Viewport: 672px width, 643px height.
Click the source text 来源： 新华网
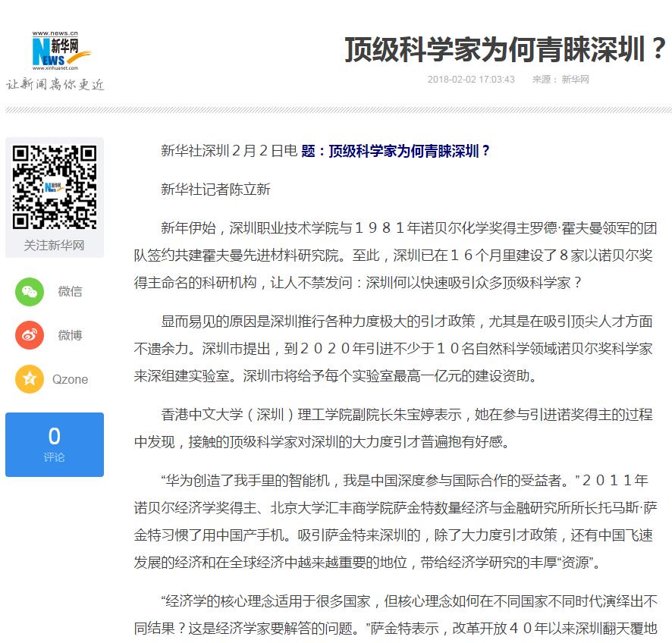click(x=561, y=80)
